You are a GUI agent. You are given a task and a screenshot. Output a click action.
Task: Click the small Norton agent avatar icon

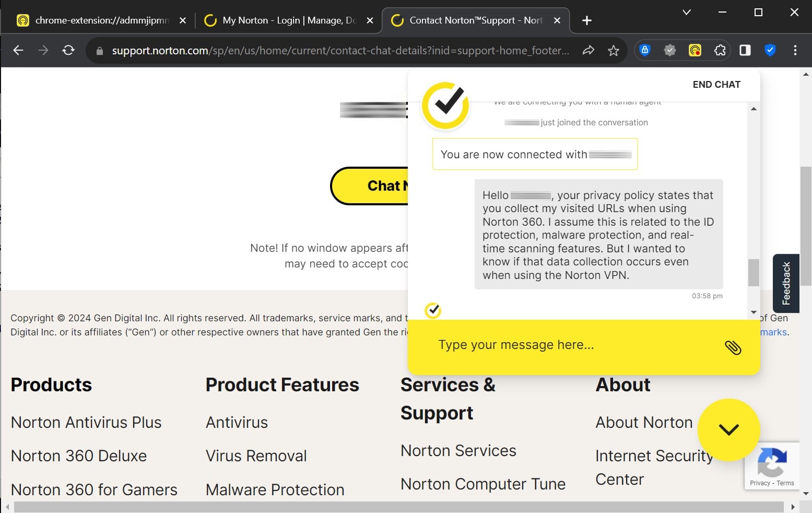433,310
